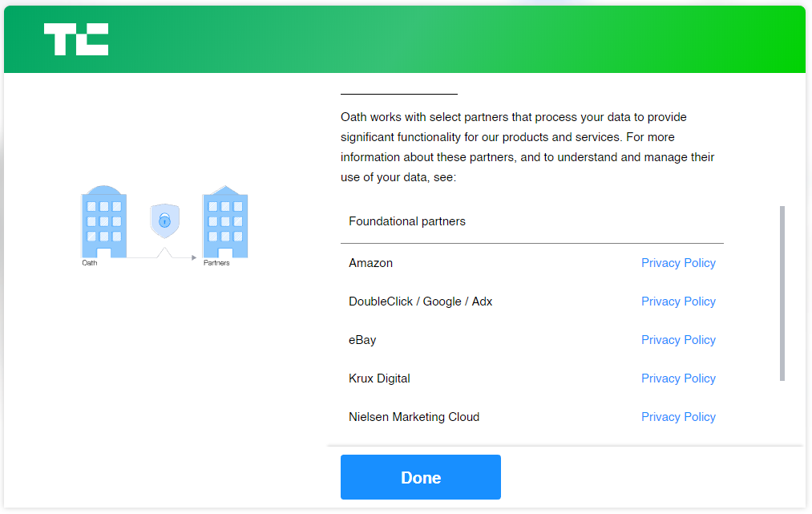The image size is (812, 514).
Task: Click the Partners label under the building
Action: (x=216, y=263)
